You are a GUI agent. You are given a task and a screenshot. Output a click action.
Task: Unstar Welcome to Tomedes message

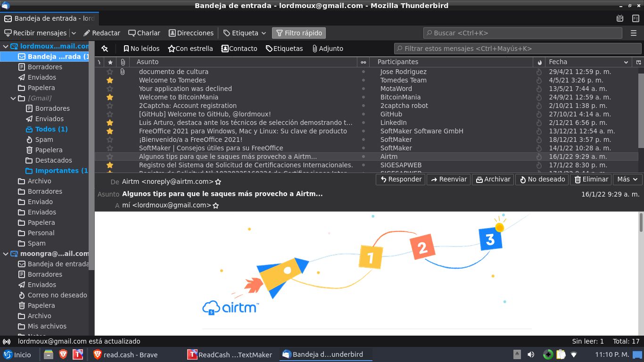pos(110,80)
